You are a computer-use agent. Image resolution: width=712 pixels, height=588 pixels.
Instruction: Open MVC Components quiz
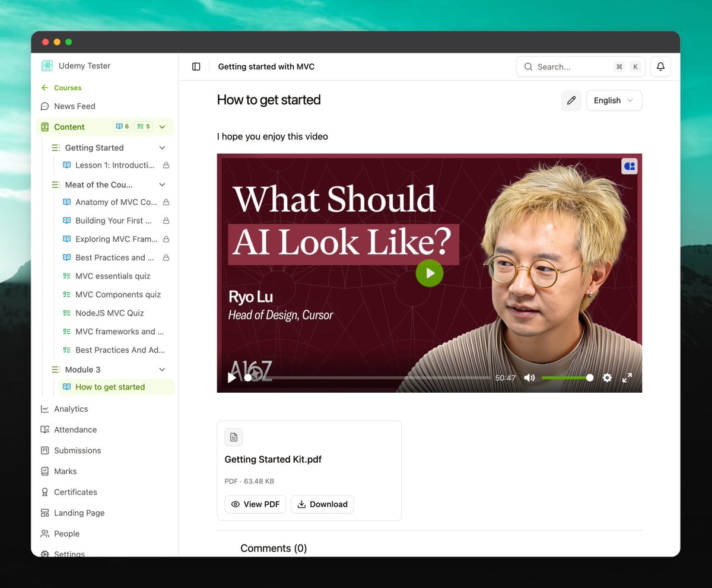pyautogui.click(x=118, y=294)
